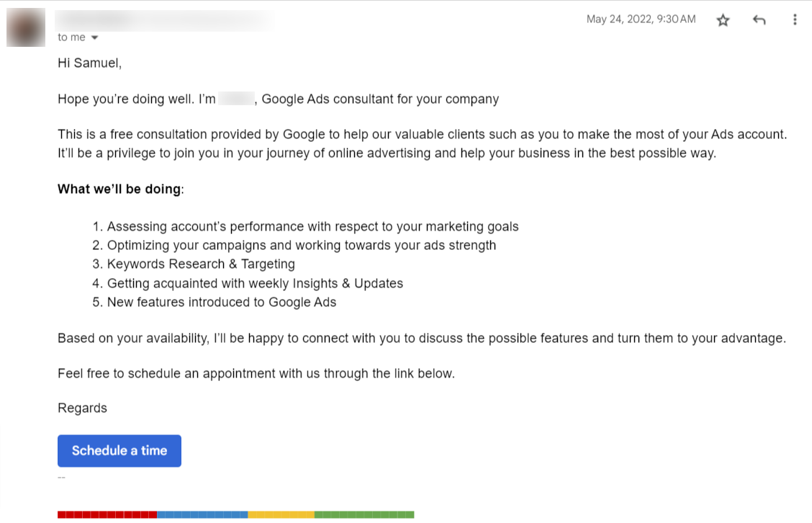The height and width of the screenshot is (523, 812).
Task: Click the 'Regards' sign-off text
Action: point(82,408)
